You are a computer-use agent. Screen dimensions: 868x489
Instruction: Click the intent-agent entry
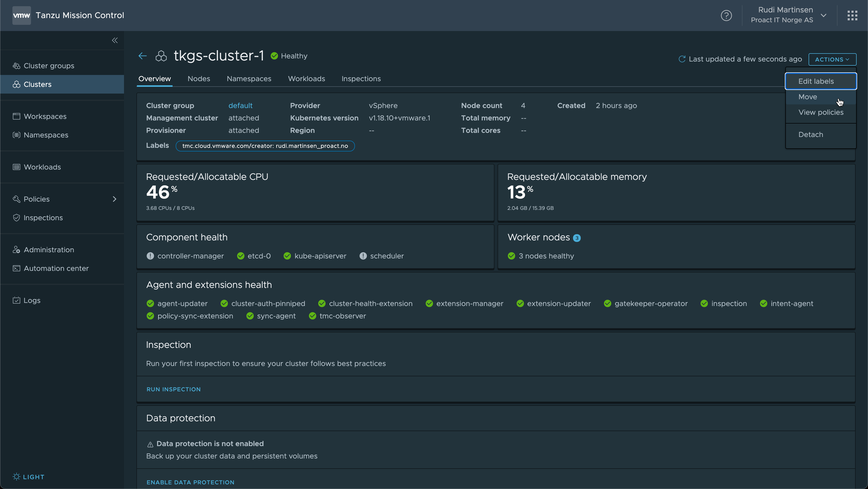(787, 304)
